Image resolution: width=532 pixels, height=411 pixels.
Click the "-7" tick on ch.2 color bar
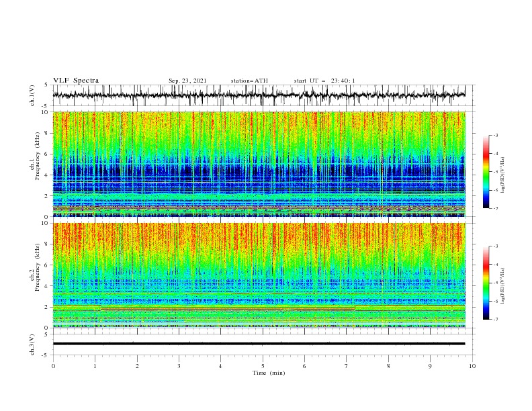(496, 320)
